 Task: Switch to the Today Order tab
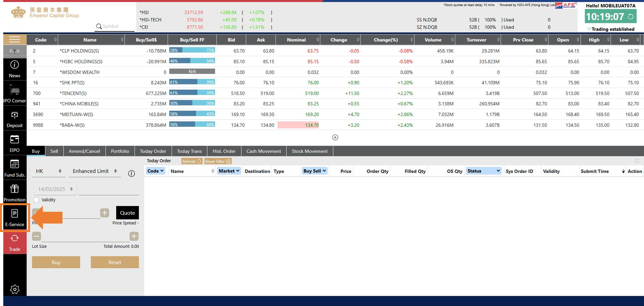coord(153,151)
